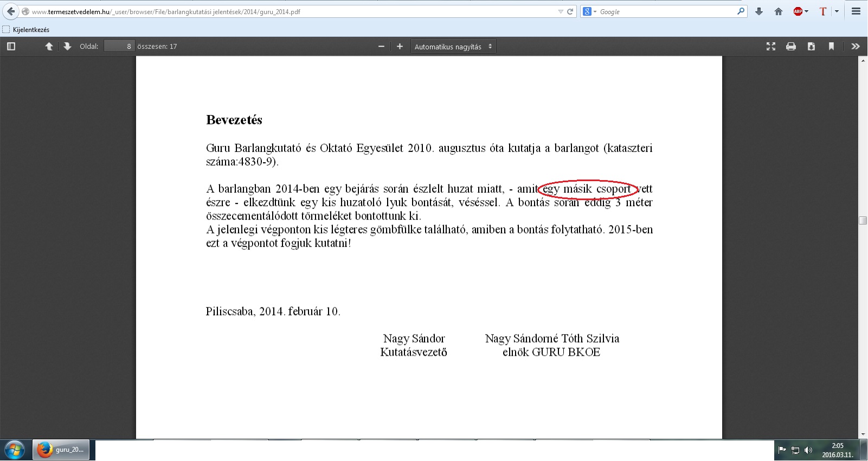Toggle the PDF sidebar panel
This screenshot has width=868, height=461.
(11, 47)
